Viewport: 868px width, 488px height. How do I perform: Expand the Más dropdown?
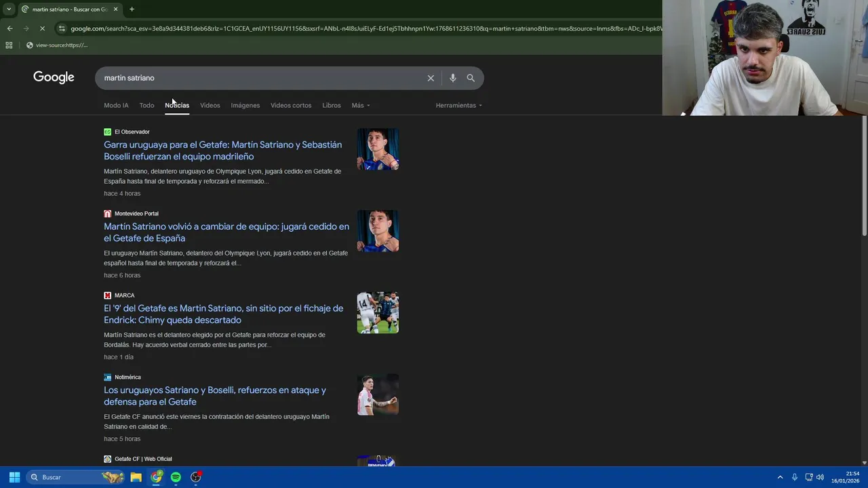click(361, 105)
